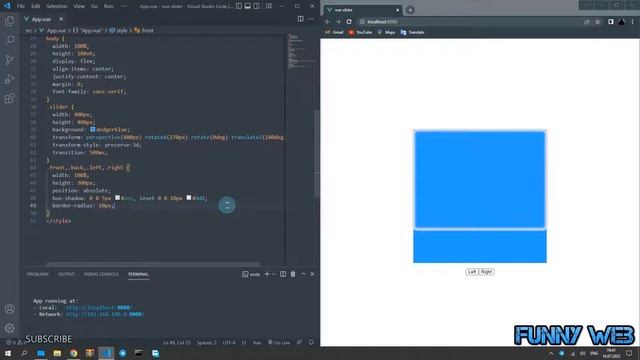Switch to the Problems panel tab
This screenshot has height=360, width=640.
(38, 274)
